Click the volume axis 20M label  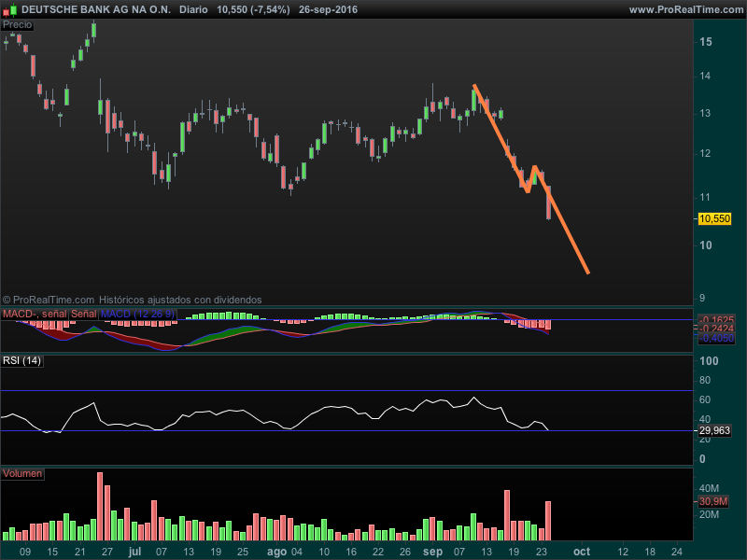click(709, 515)
